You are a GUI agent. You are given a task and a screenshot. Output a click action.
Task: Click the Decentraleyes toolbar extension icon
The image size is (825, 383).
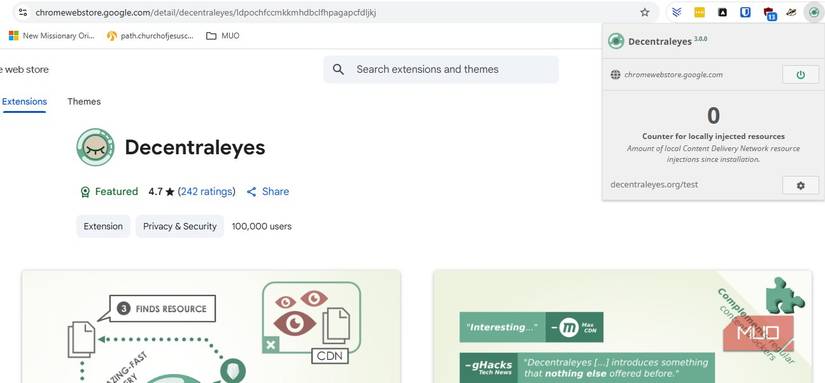pos(813,12)
